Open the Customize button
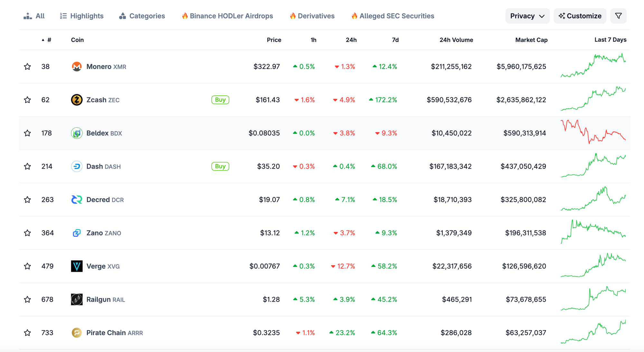This screenshot has width=644, height=352. (580, 16)
